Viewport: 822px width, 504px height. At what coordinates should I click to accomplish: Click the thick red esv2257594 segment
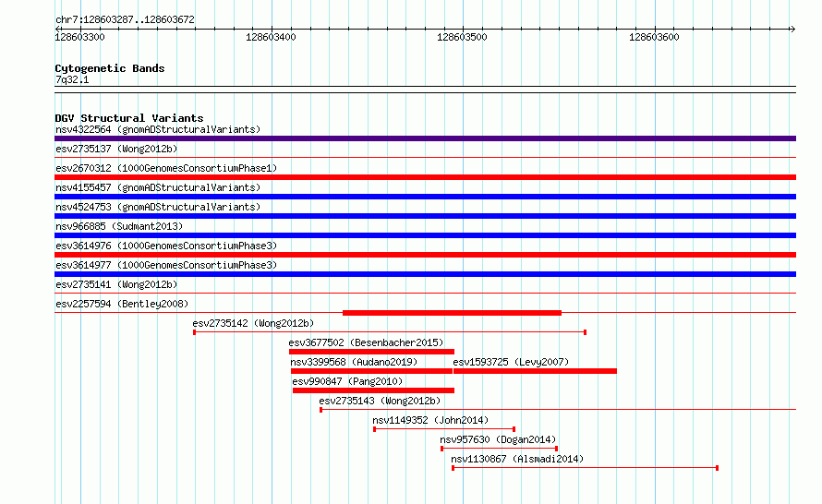[452, 313]
